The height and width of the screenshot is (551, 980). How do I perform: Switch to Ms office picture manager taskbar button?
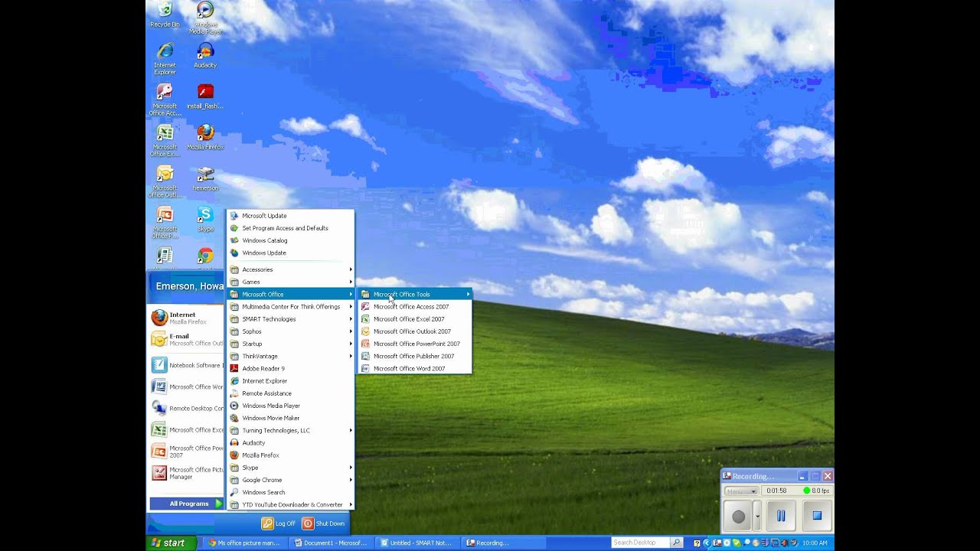[244, 543]
